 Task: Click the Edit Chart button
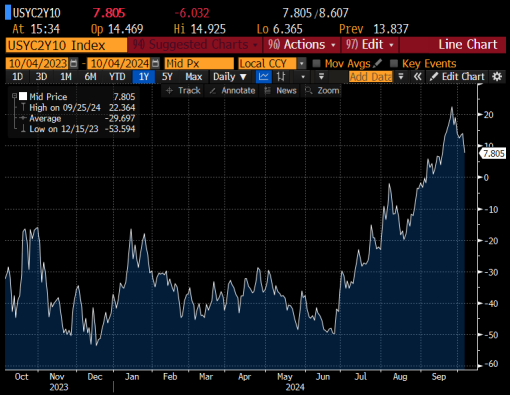click(457, 77)
